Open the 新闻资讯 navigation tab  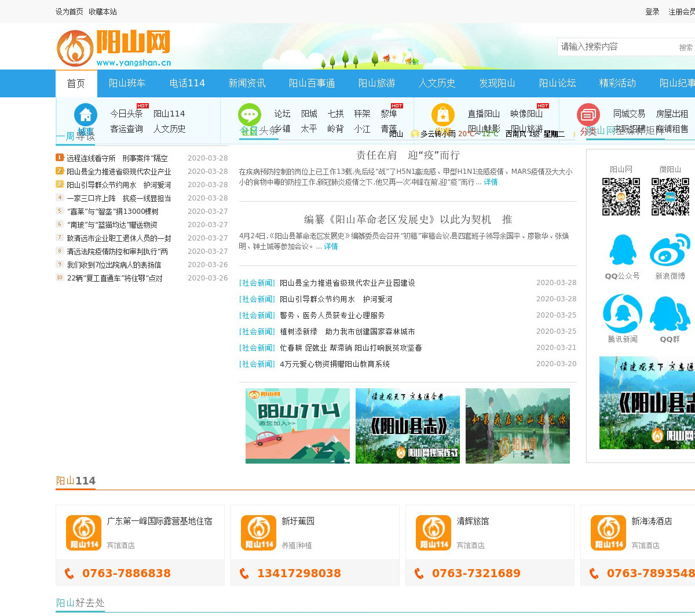(247, 83)
